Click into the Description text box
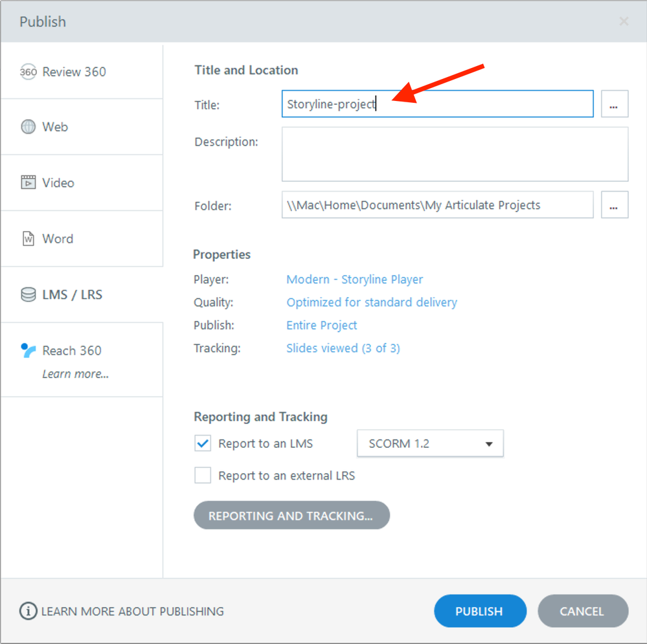Screen dimensions: 647x644 pos(455,154)
